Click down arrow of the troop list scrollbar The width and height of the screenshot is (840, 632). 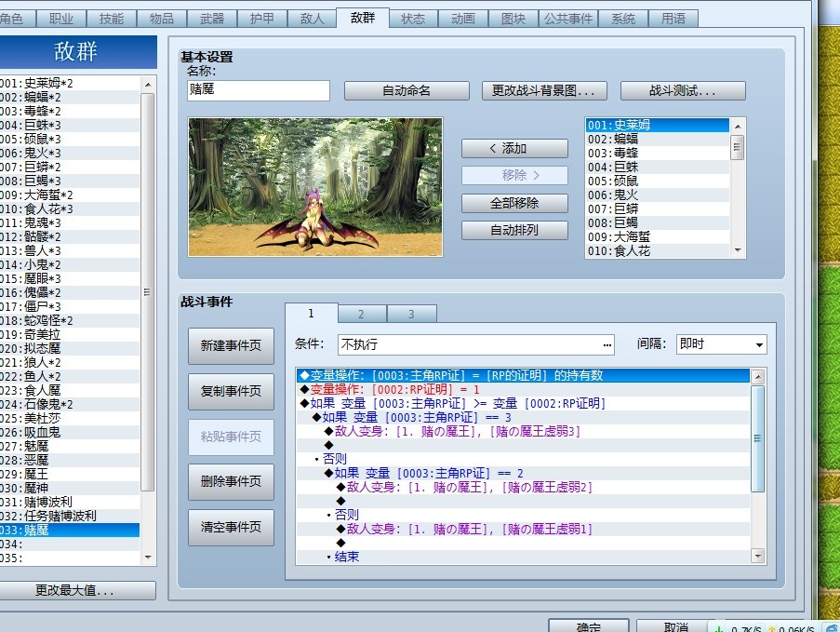(148, 558)
